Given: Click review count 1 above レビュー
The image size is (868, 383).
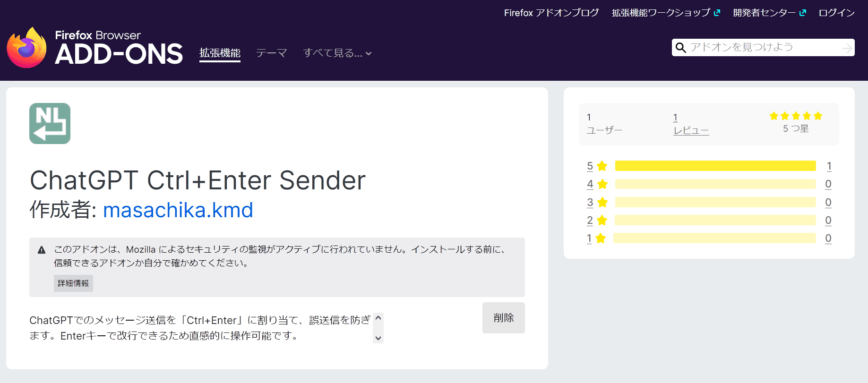Looking at the screenshot, I should pos(676,118).
